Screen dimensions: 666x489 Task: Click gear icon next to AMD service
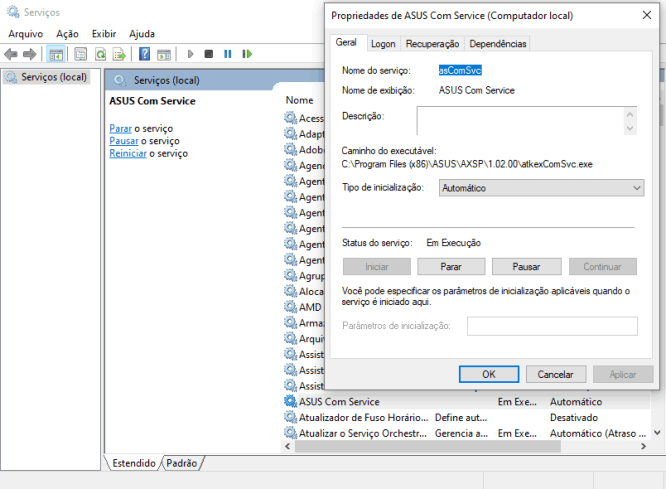click(291, 307)
